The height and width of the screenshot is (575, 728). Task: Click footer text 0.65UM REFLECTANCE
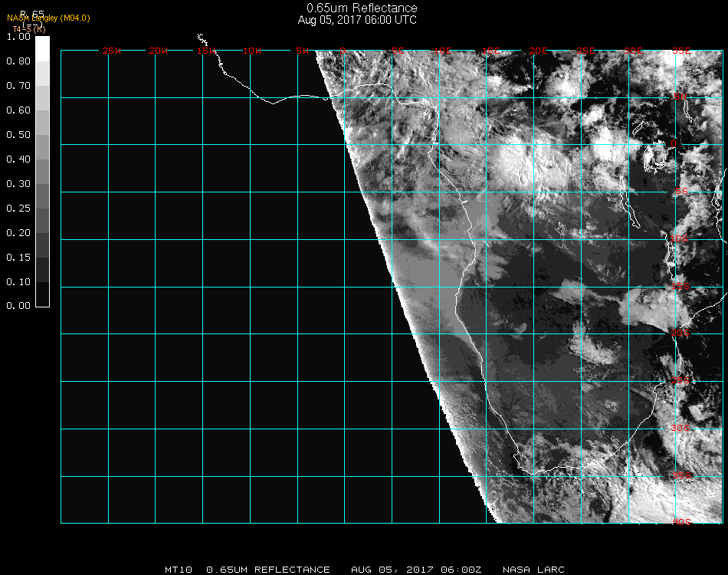point(268,570)
